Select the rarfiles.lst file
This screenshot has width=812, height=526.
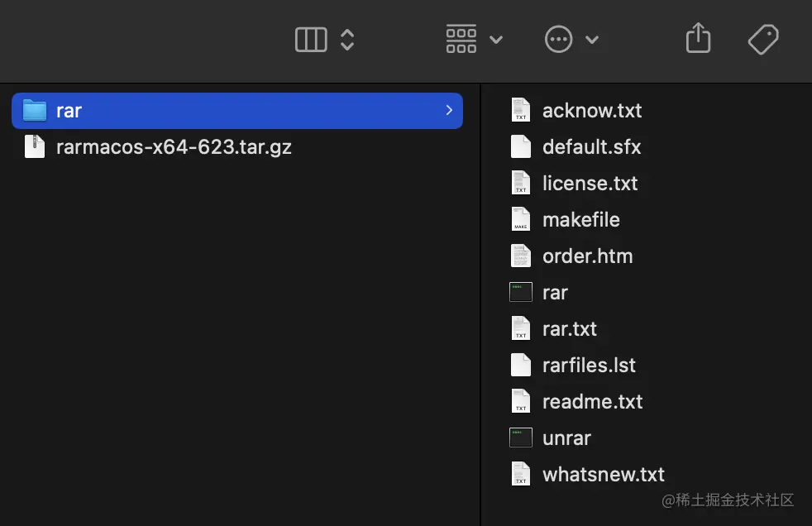589,366
